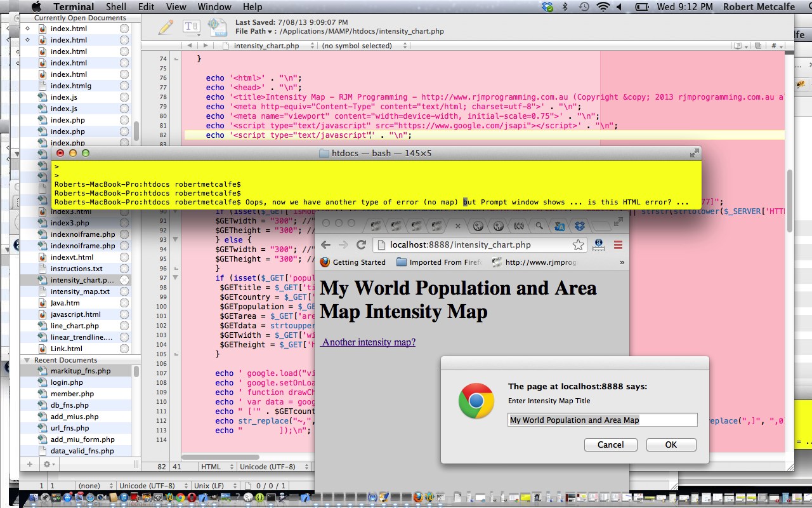
Task: Open the text options toolbar icon
Action: click(191, 27)
